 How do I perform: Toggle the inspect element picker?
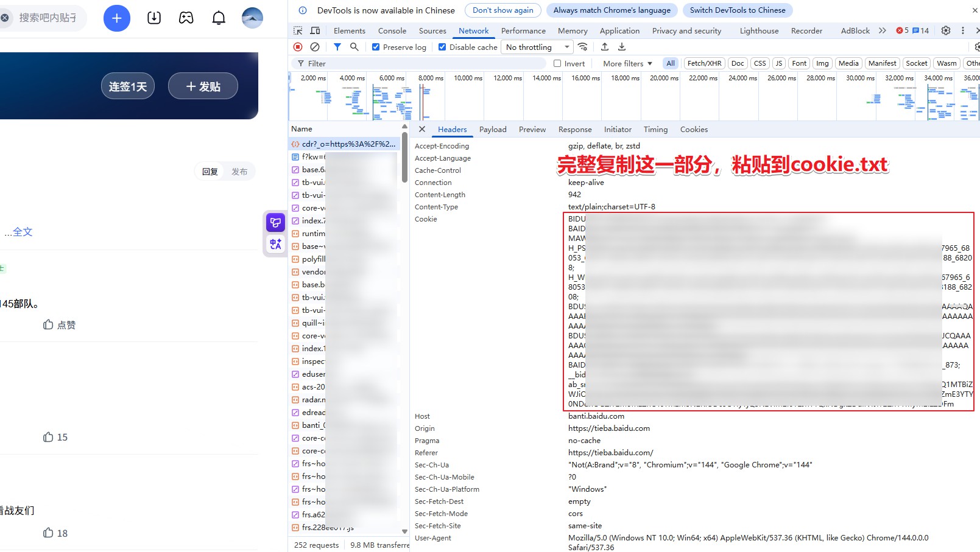298,30
